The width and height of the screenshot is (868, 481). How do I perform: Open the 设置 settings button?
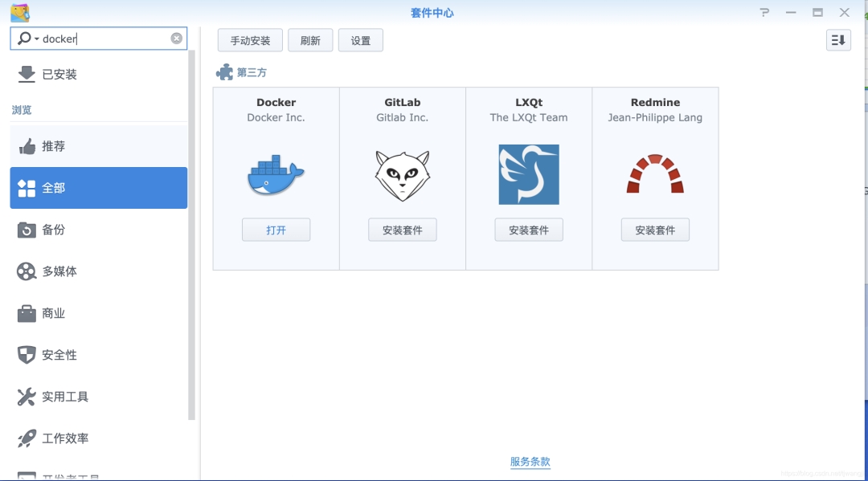pos(360,40)
